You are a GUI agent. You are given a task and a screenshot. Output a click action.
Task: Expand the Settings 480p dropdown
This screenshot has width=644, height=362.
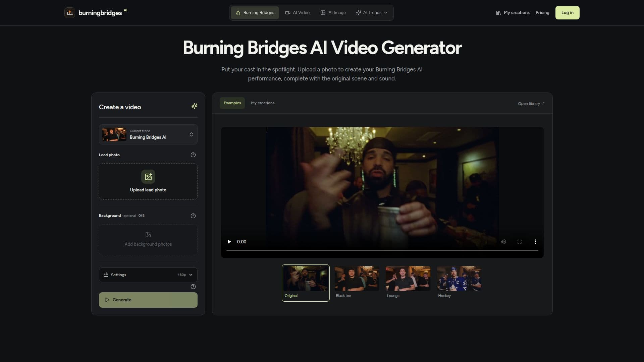pyautogui.click(x=148, y=275)
